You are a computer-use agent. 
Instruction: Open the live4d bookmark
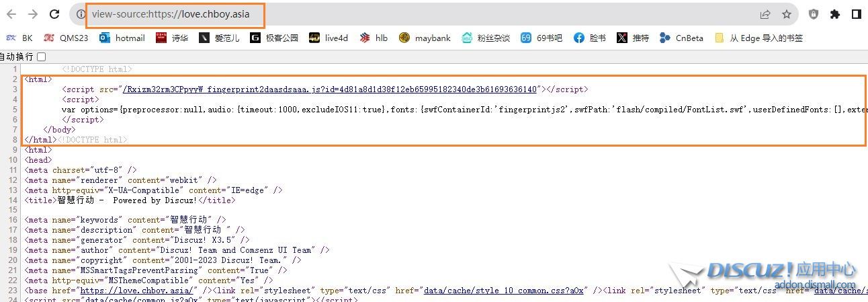coord(329,38)
